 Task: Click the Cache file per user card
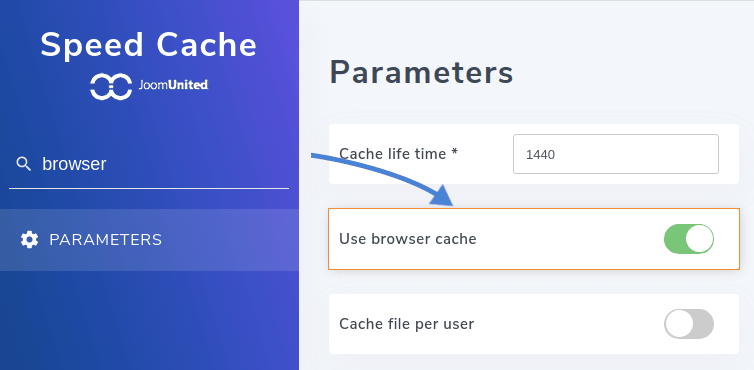click(x=534, y=324)
